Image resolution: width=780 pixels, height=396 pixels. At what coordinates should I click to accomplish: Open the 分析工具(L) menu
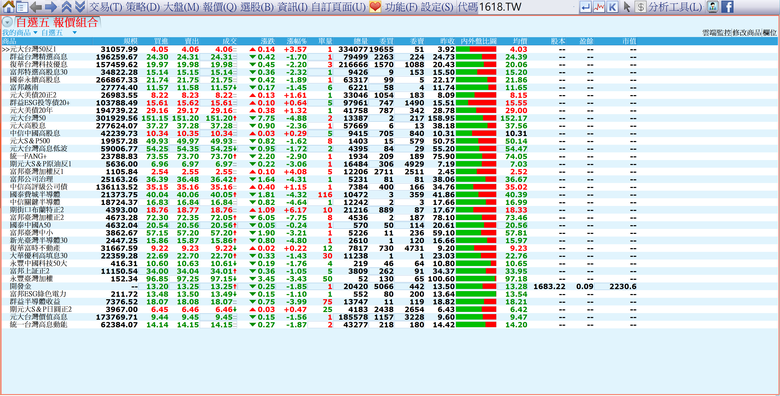point(675,7)
